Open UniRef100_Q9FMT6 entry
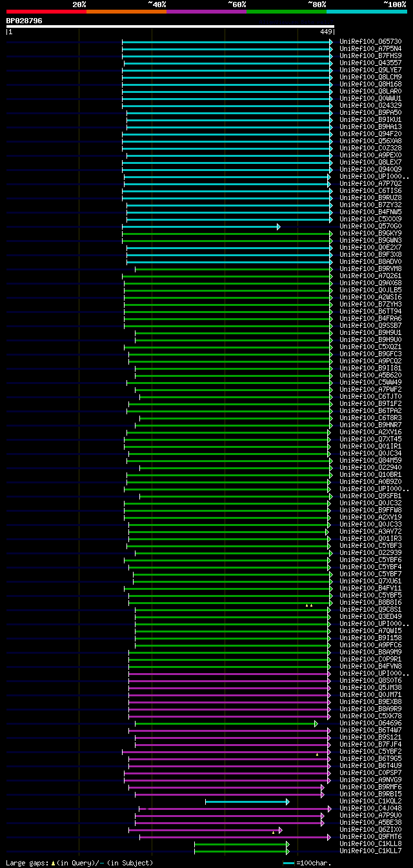 [x=371, y=836]
